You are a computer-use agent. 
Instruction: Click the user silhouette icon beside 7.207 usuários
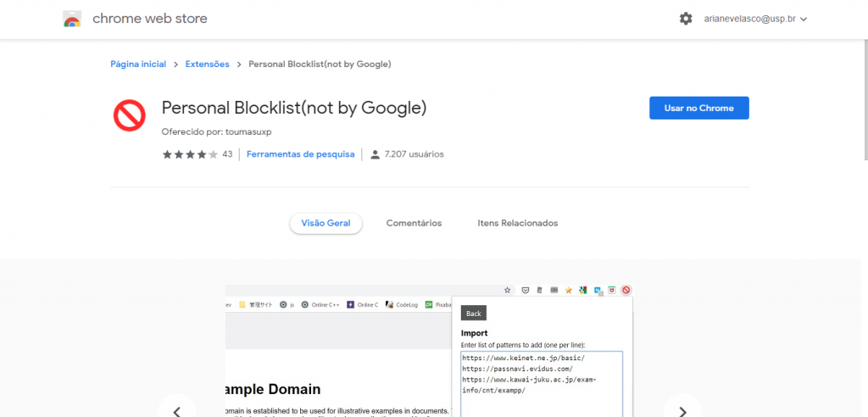[375, 154]
